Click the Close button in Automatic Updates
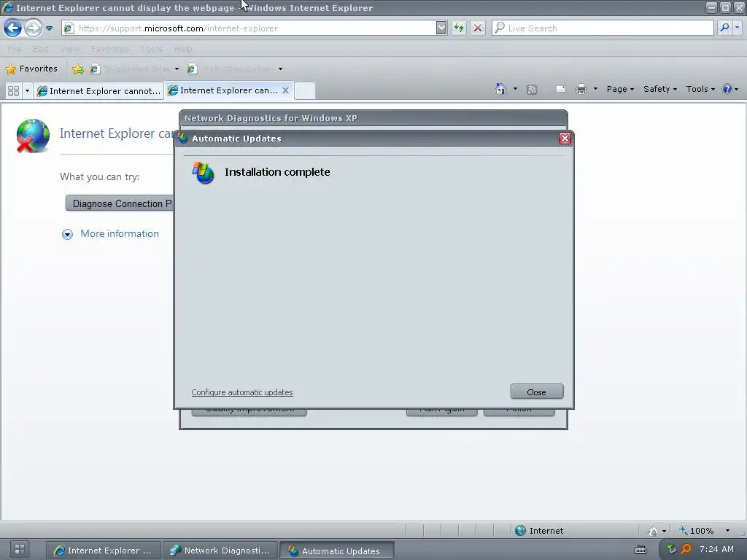747x560 pixels. point(537,392)
